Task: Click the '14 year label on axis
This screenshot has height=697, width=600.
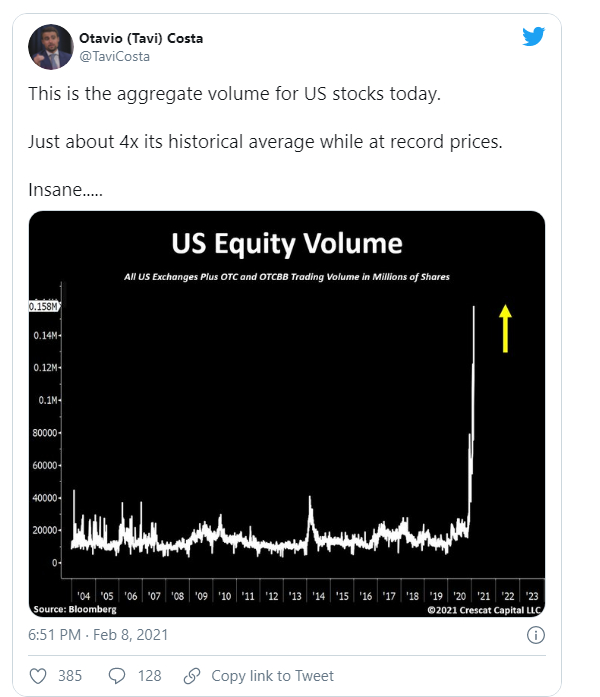Action: (318, 596)
